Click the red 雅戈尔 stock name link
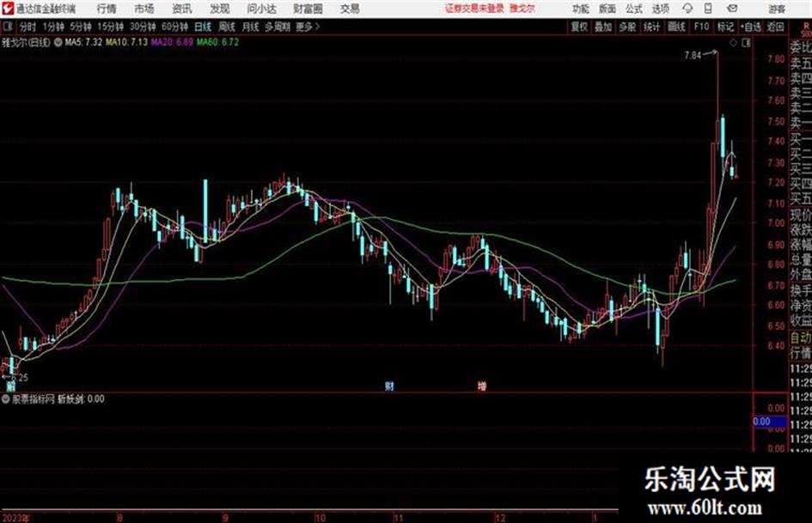The height and width of the screenshot is (523, 812). pos(522,9)
